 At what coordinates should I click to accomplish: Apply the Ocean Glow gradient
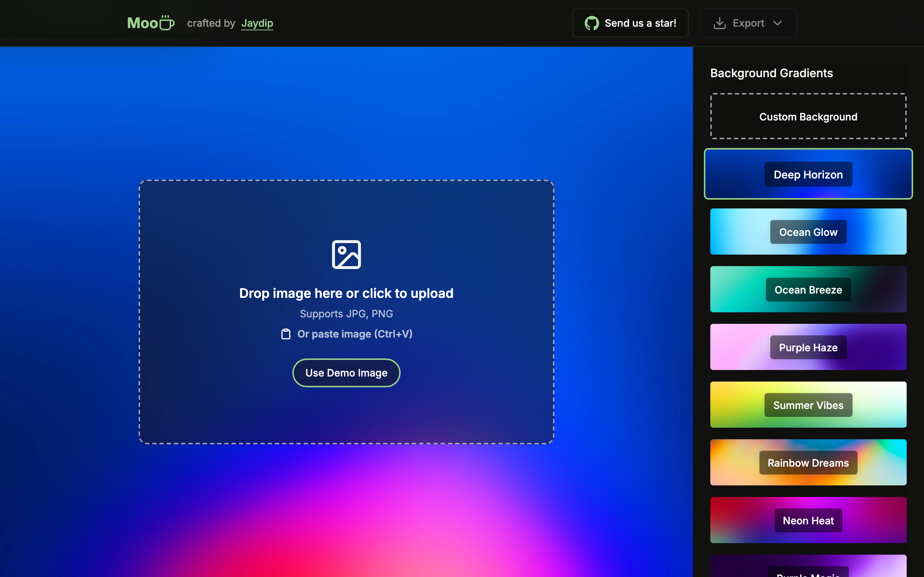[808, 232]
